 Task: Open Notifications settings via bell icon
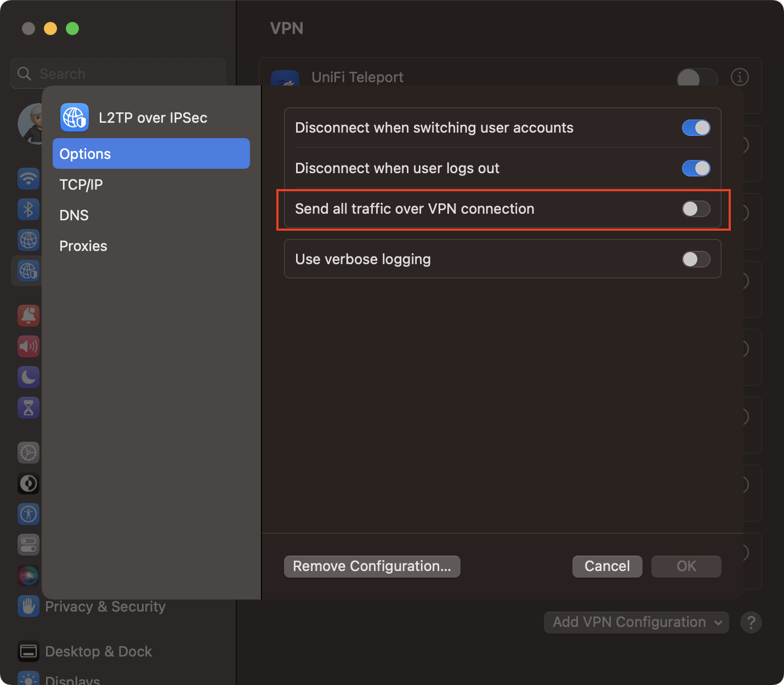pyautogui.click(x=29, y=316)
